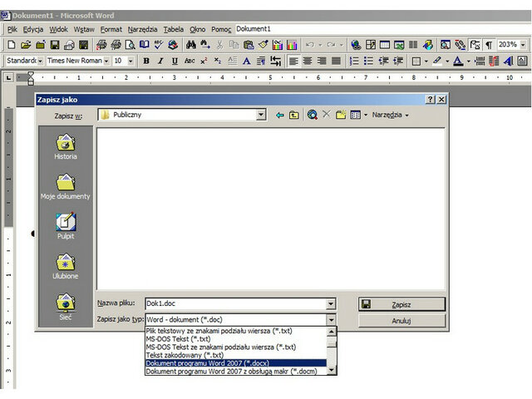
Task: Click the views list icon in dialog
Action: click(x=355, y=115)
